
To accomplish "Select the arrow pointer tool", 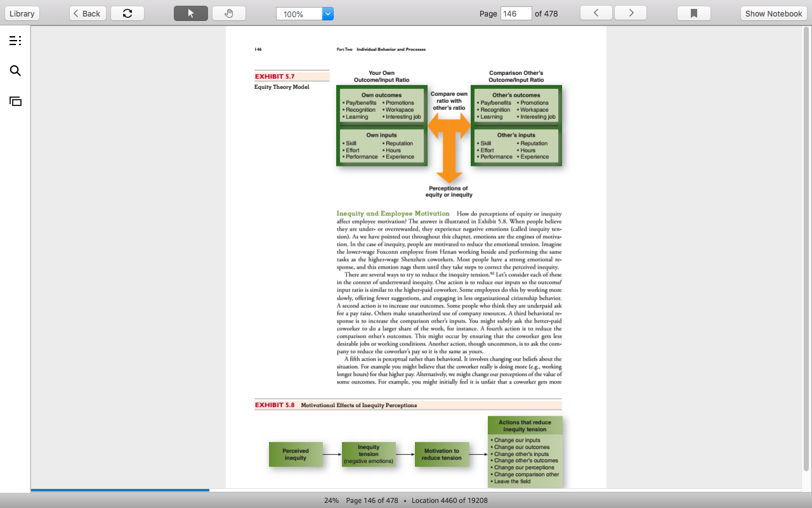I will (x=191, y=13).
